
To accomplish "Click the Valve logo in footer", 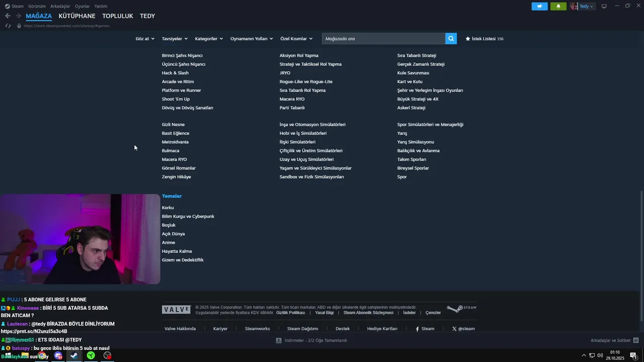I will pos(176,310).
